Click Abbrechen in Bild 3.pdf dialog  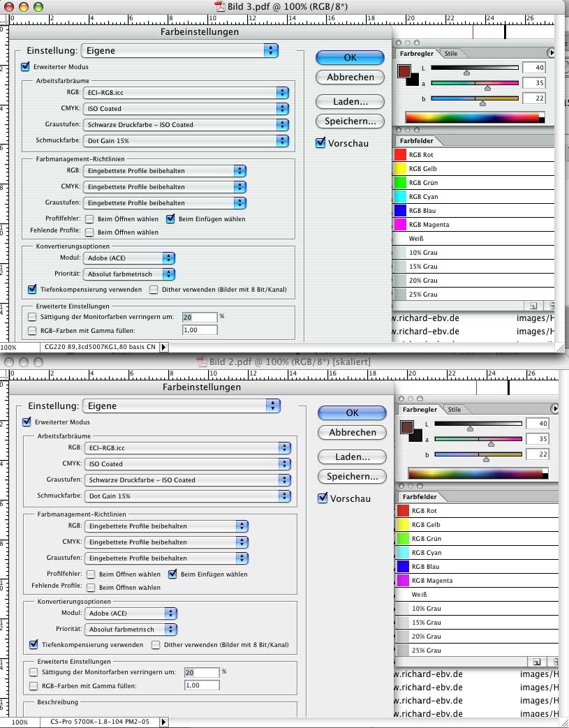click(350, 77)
